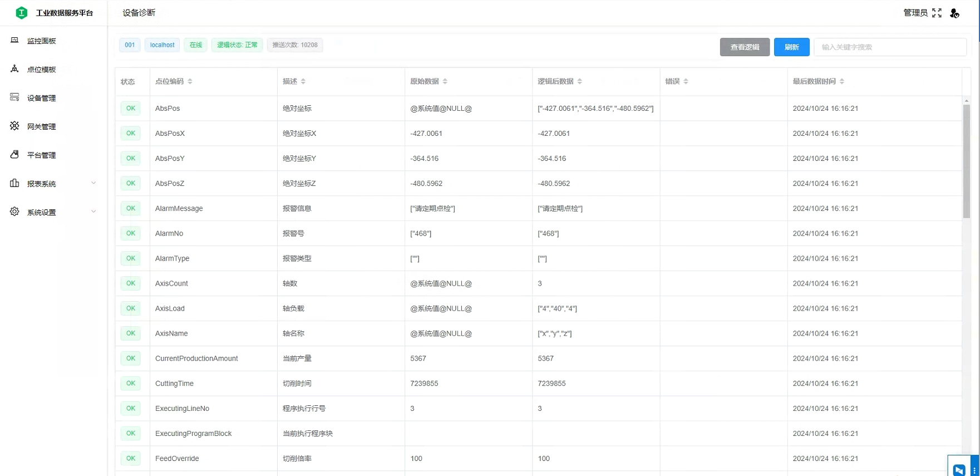The height and width of the screenshot is (476, 980).
Task: Click the green platform logo icon
Action: coord(22,13)
